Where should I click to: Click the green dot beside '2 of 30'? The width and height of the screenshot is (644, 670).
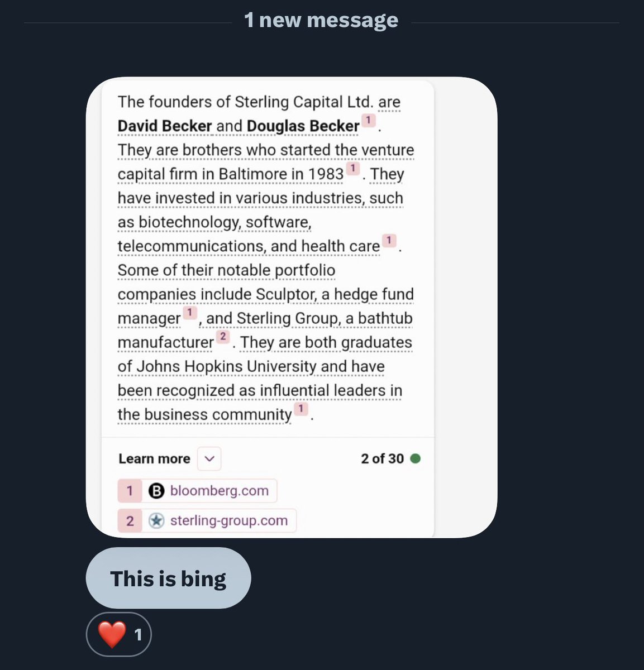pos(415,458)
